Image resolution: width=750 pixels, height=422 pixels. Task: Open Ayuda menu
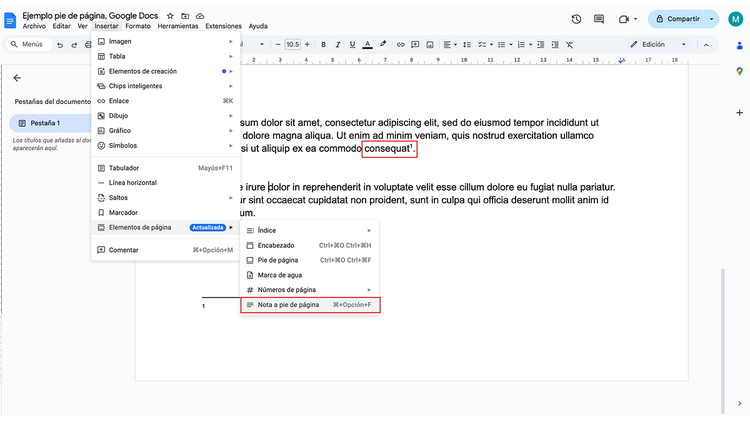(x=258, y=26)
